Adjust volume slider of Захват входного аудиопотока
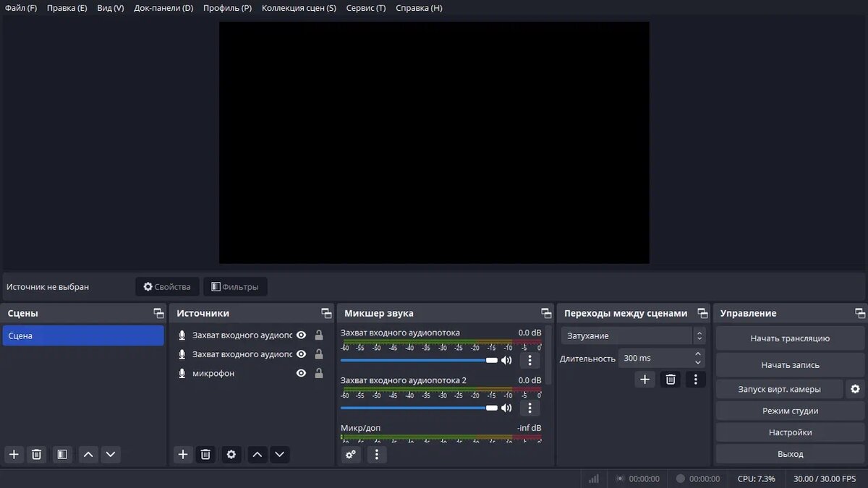 pyautogui.click(x=419, y=360)
